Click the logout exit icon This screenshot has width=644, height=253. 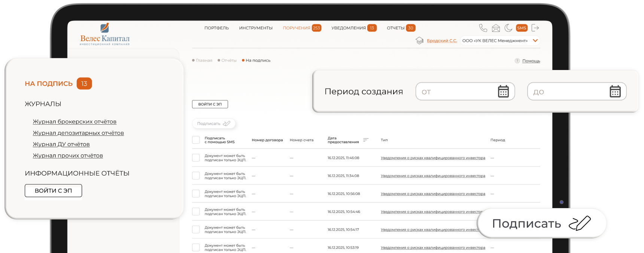click(535, 28)
